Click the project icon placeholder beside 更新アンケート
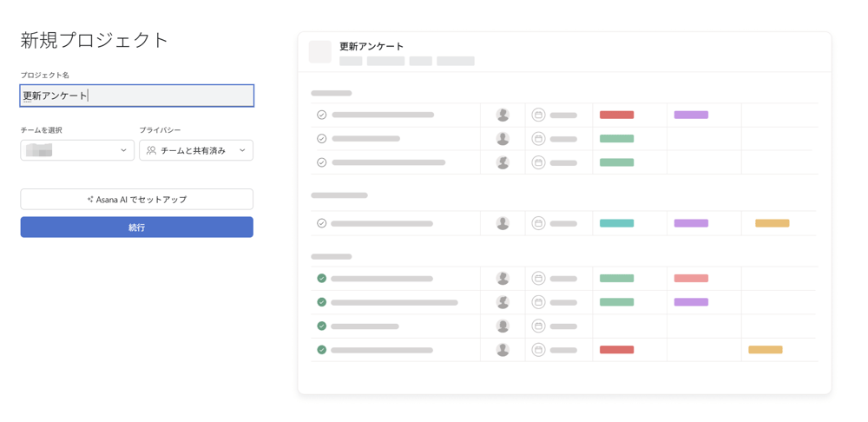Viewport: 868px width, 422px height. pyautogui.click(x=320, y=52)
